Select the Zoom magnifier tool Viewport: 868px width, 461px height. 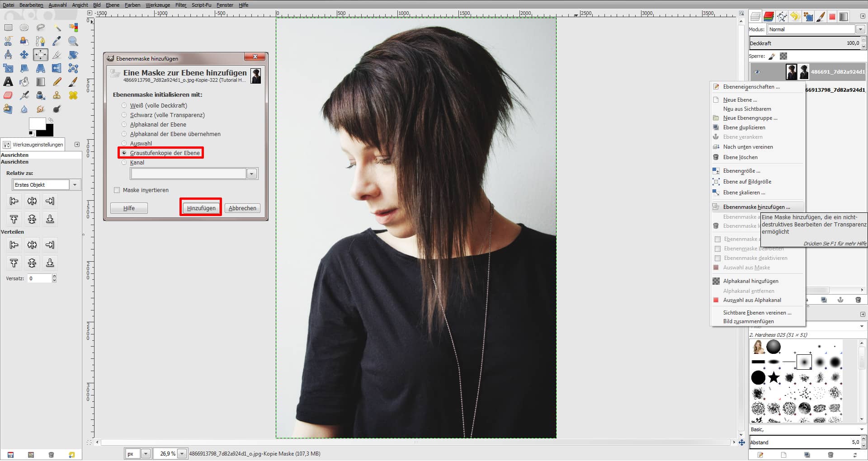click(73, 41)
